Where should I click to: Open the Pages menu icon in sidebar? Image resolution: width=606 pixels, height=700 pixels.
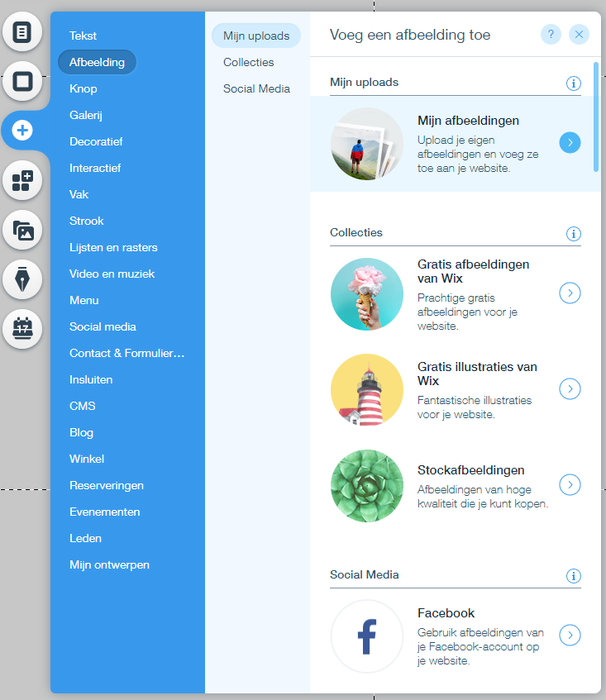pyautogui.click(x=22, y=32)
